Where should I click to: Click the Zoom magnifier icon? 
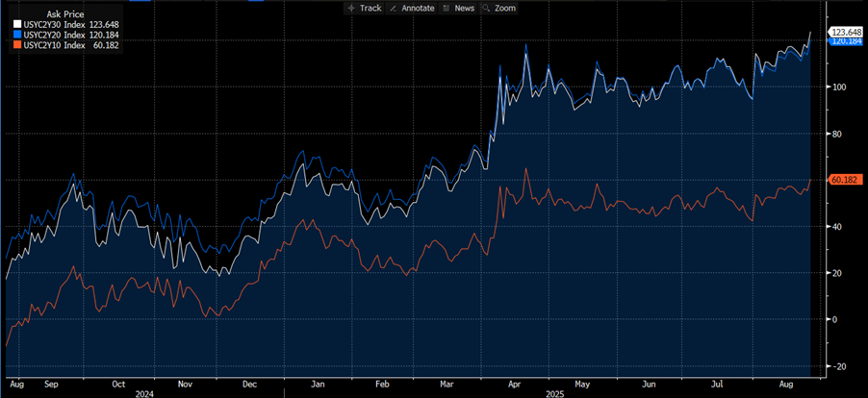pyautogui.click(x=488, y=8)
